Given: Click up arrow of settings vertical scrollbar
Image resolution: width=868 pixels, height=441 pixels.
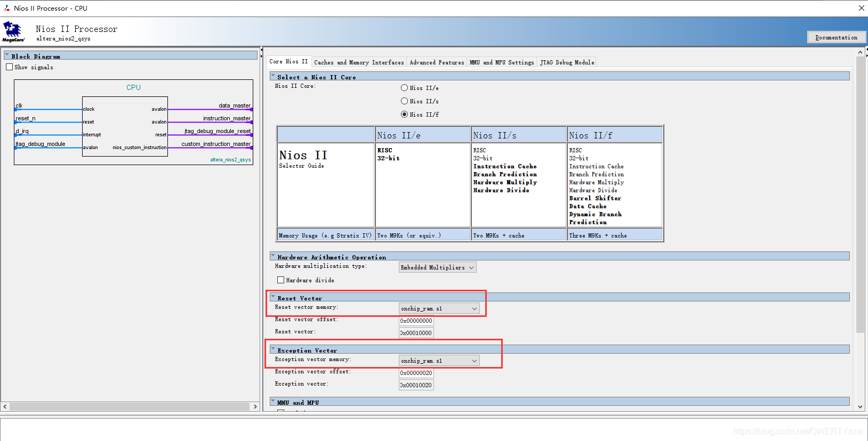Looking at the screenshot, I should (x=860, y=52).
